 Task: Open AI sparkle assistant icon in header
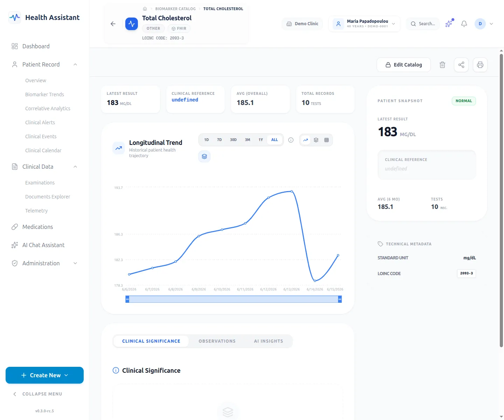[449, 23]
